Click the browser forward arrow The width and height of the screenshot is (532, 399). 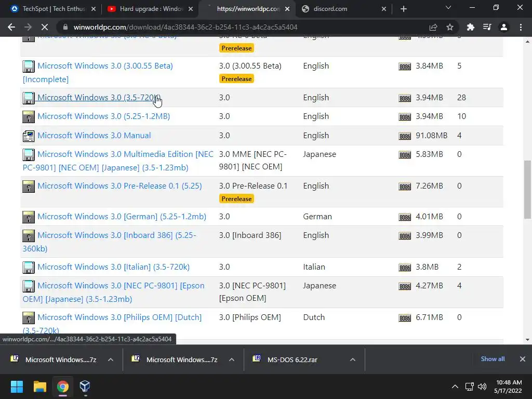coord(28,27)
